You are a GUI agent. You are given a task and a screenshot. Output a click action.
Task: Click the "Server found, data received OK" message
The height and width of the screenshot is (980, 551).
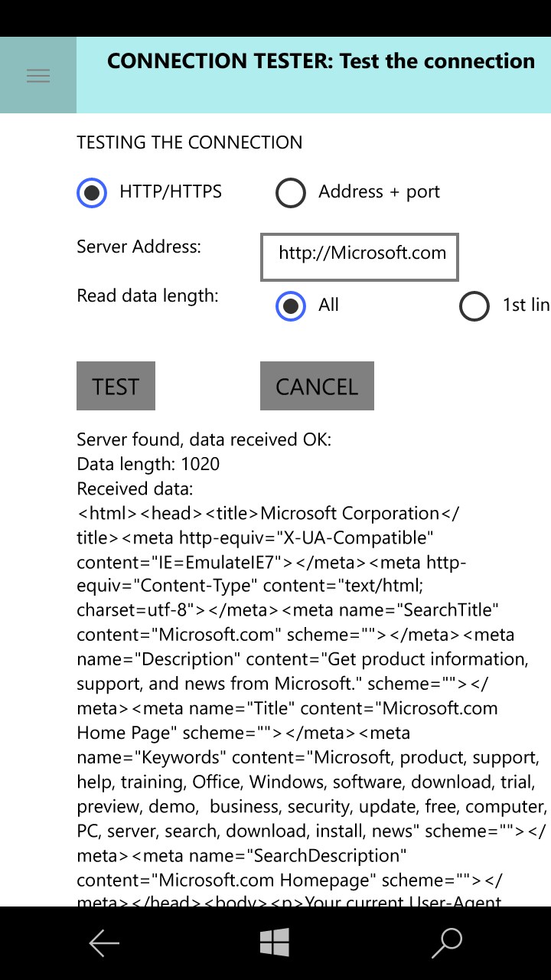tap(204, 439)
